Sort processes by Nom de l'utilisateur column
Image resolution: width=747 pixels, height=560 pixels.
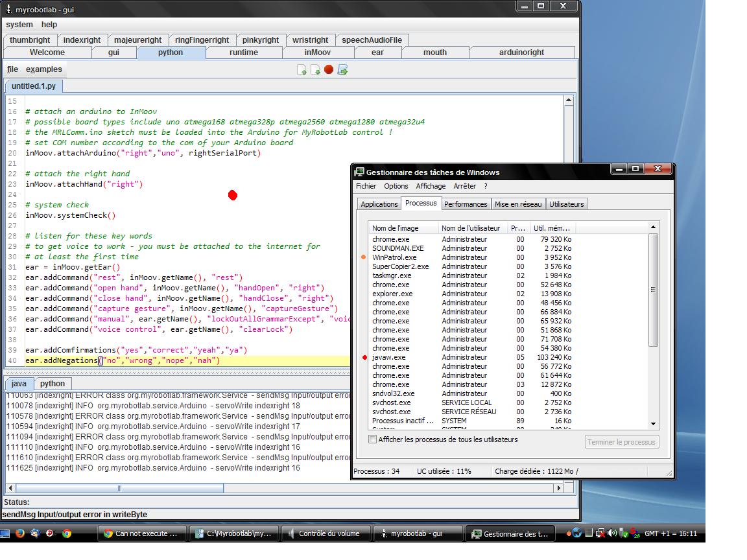472,228
